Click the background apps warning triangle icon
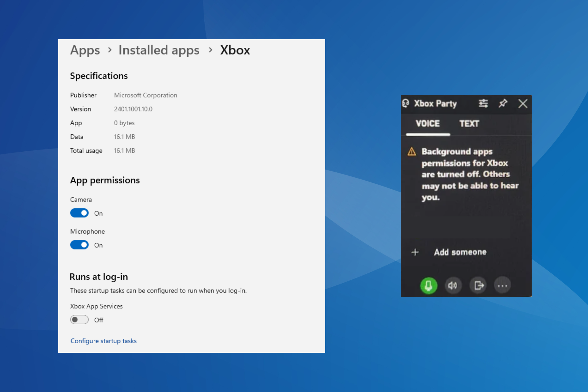 click(412, 151)
